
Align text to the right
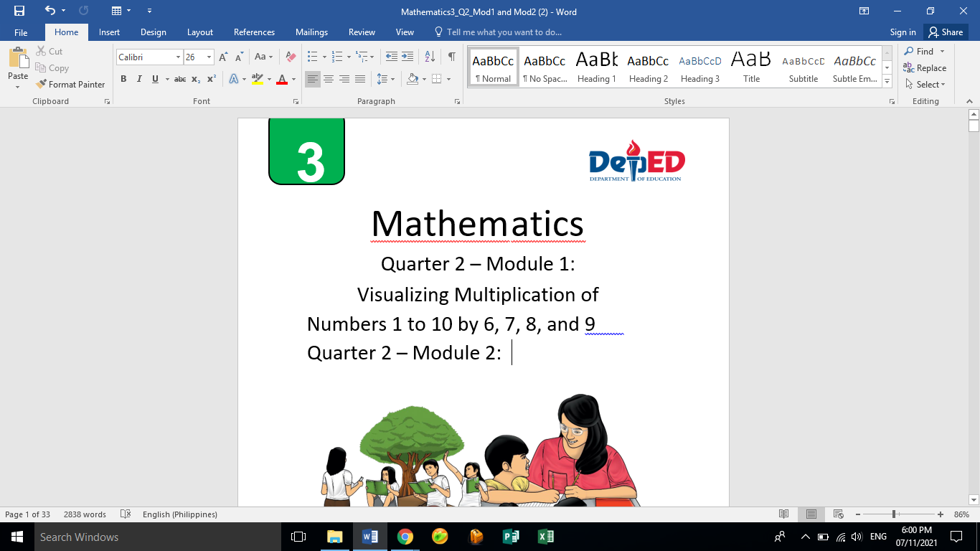(x=344, y=79)
